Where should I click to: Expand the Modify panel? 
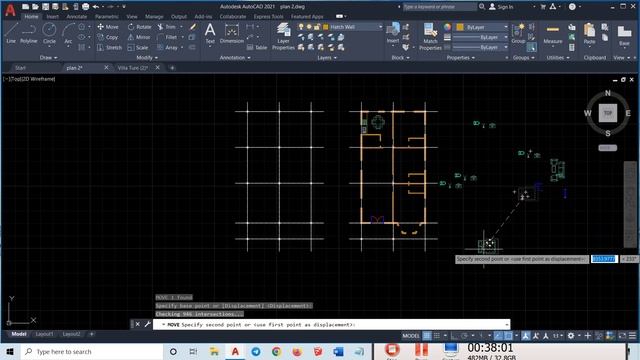147,58
